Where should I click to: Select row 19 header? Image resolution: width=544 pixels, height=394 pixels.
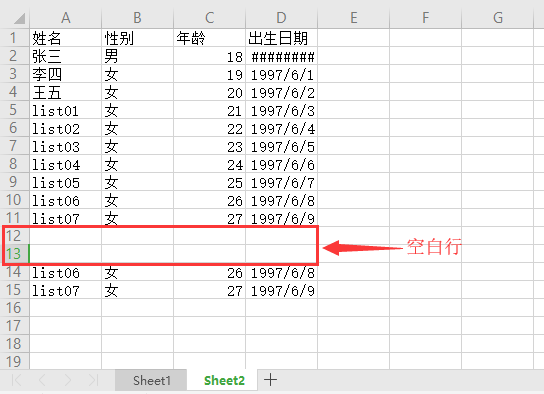coord(14,362)
